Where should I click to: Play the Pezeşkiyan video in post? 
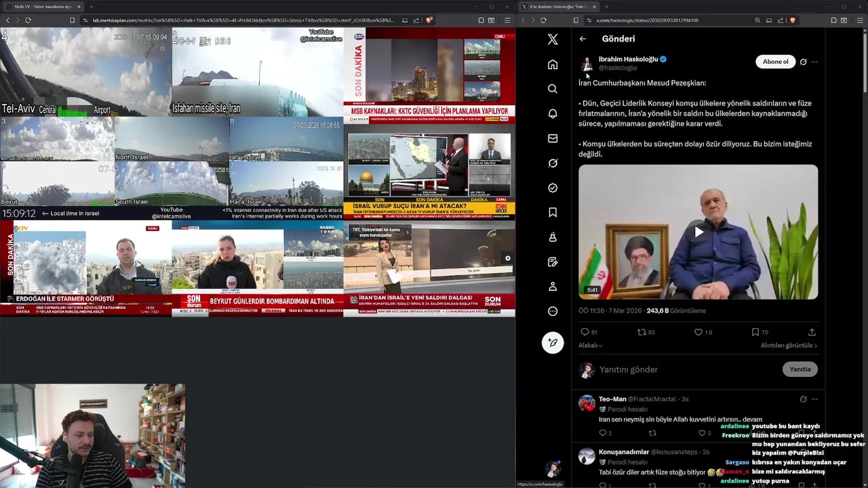[x=698, y=232]
